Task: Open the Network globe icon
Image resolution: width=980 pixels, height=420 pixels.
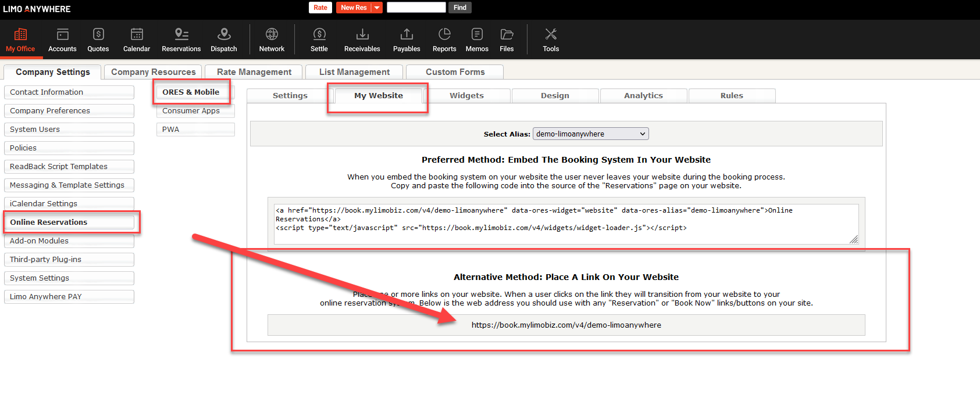Action: [272, 35]
